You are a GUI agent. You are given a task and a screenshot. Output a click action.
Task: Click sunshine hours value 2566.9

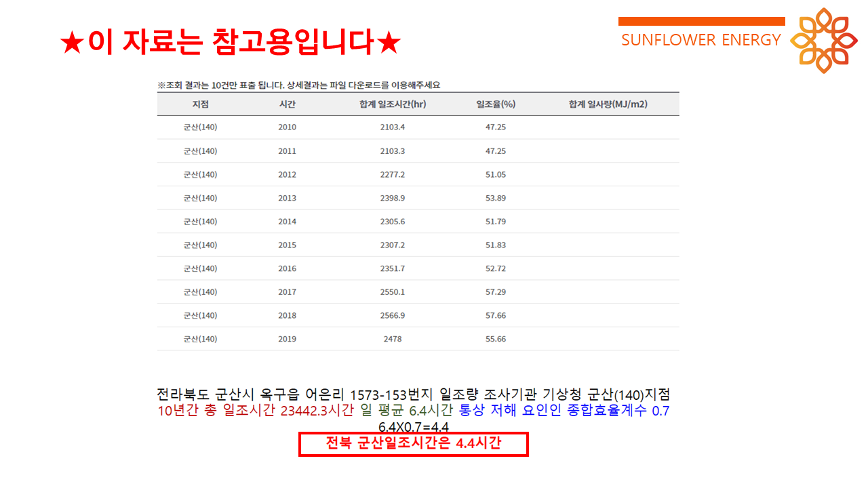(393, 315)
